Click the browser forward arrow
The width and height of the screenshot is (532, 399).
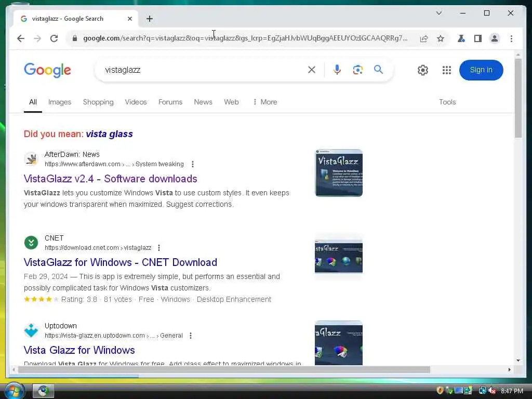(37, 38)
